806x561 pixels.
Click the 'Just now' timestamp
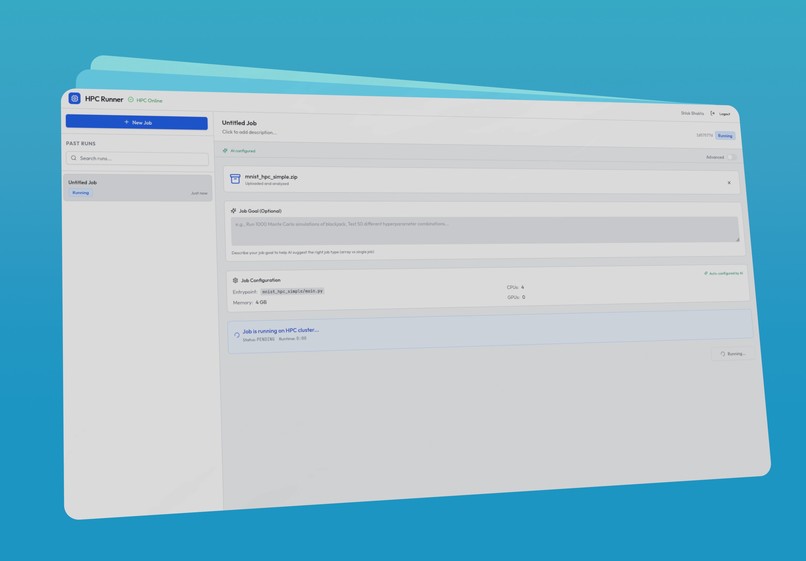(199, 193)
